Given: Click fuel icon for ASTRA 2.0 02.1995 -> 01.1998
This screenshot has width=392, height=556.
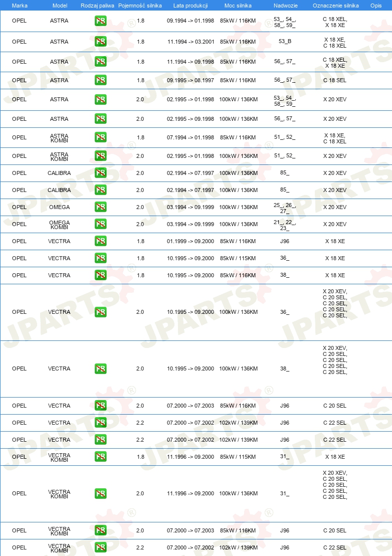Looking at the screenshot, I should point(101,99).
